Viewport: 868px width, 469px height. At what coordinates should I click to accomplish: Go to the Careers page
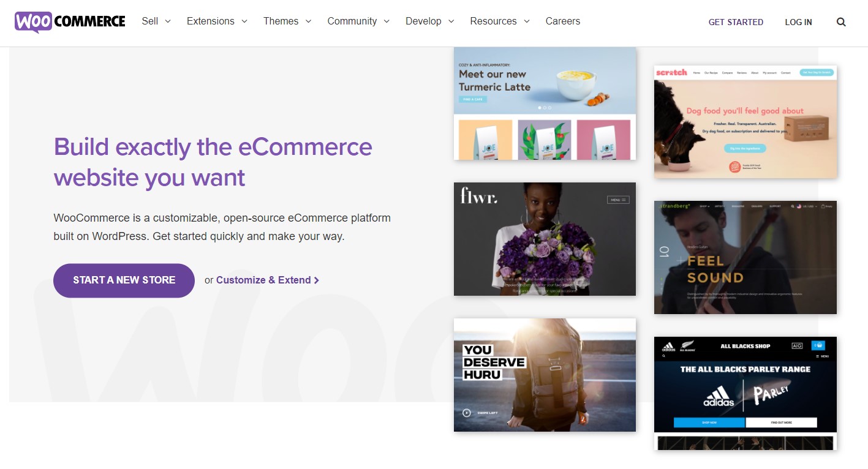pos(563,21)
